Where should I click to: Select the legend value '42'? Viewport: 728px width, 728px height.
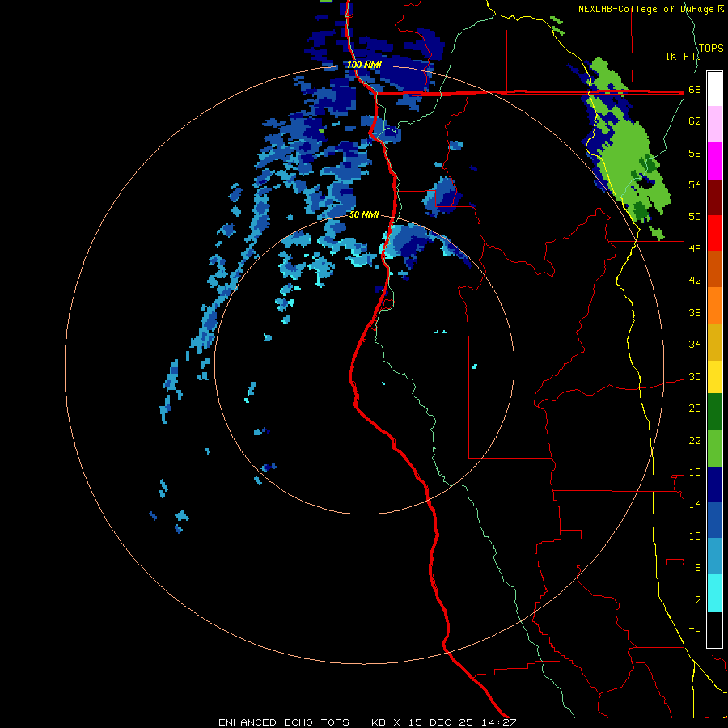pyautogui.click(x=695, y=281)
